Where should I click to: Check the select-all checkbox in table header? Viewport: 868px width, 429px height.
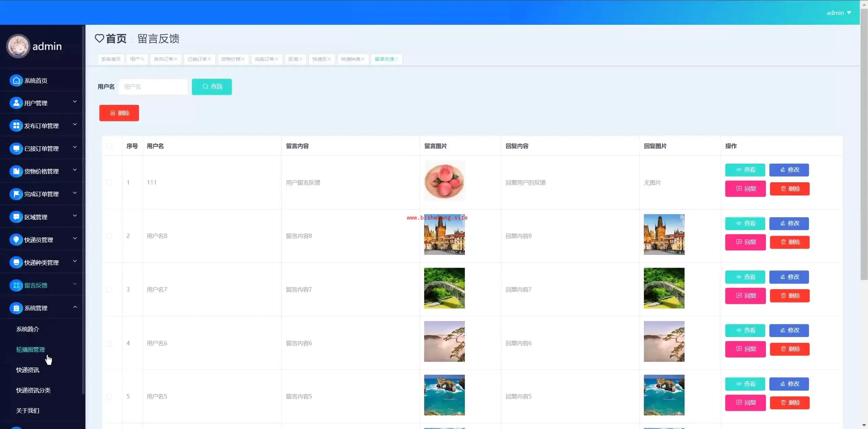109,146
